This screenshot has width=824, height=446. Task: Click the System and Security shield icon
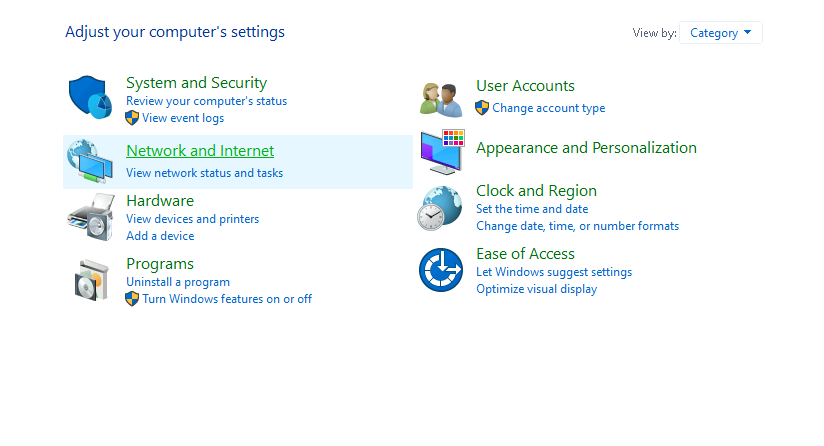(x=90, y=97)
